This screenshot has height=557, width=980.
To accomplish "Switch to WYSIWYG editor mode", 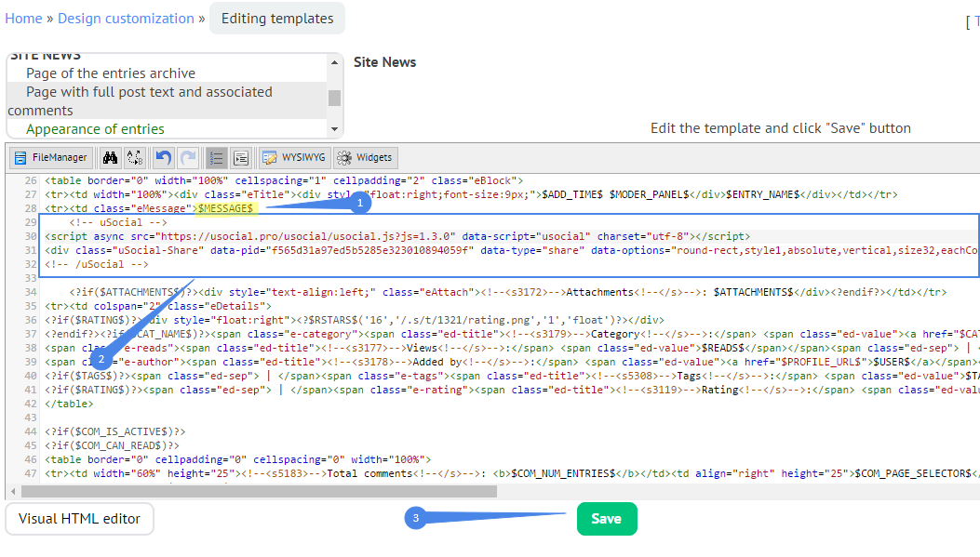I will (x=294, y=158).
